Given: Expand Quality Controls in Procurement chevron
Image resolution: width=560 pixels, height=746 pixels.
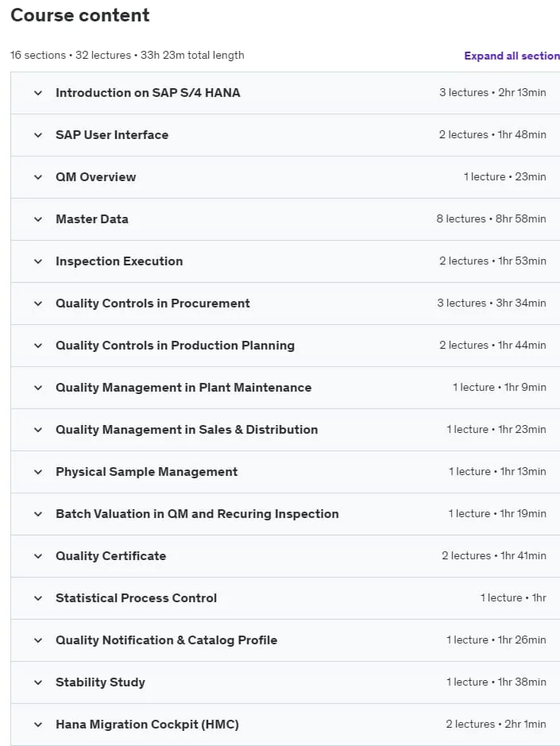Looking at the screenshot, I should (x=38, y=303).
